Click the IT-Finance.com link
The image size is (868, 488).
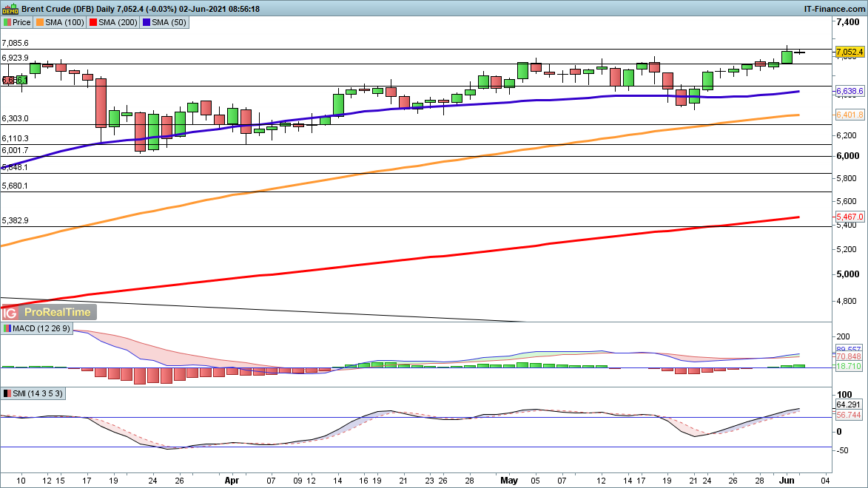835,8
